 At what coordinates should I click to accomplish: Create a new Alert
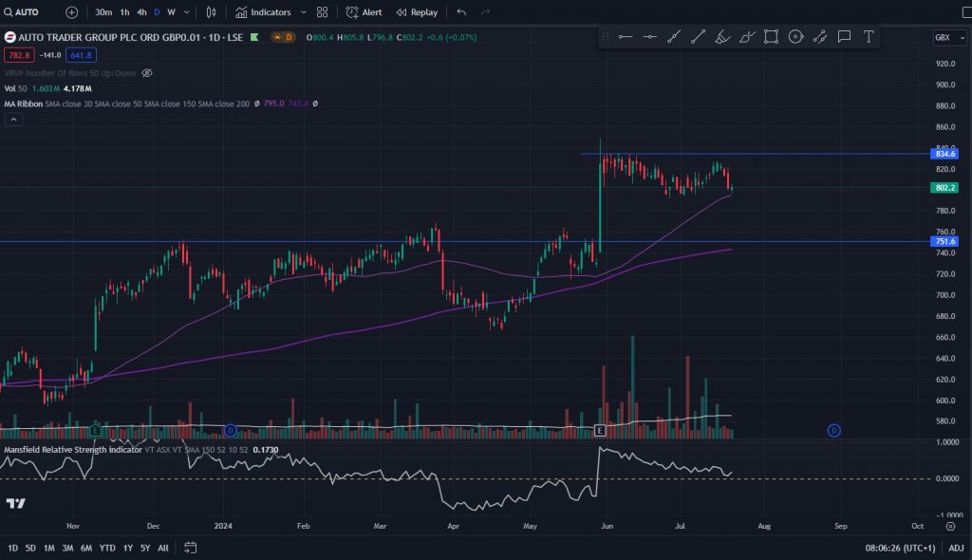pyautogui.click(x=364, y=12)
